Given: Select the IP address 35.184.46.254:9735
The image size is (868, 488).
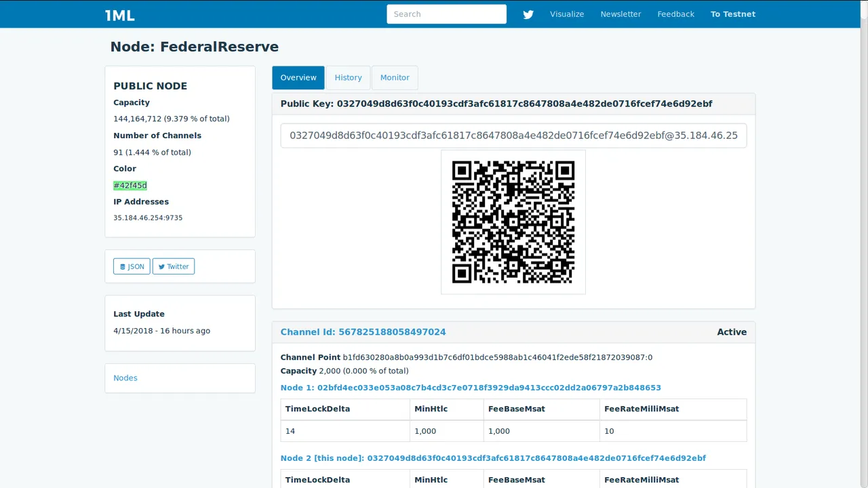Looking at the screenshot, I should point(148,218).
